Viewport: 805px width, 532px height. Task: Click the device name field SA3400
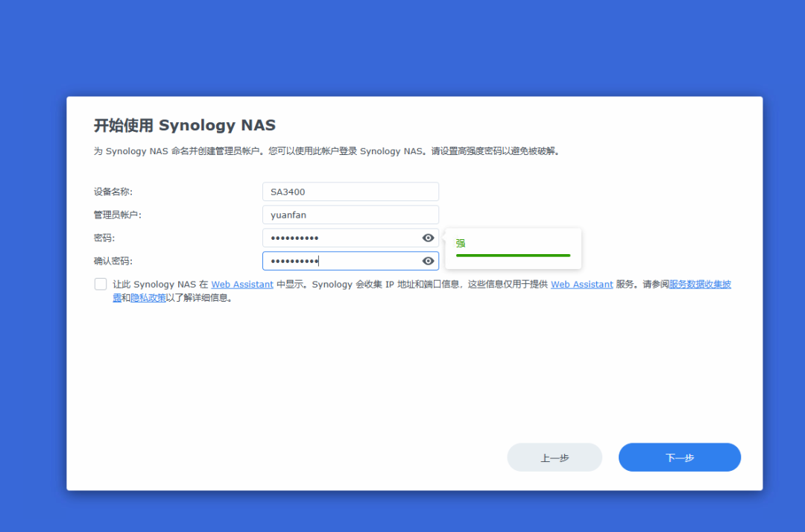click(x=350, y=192)
